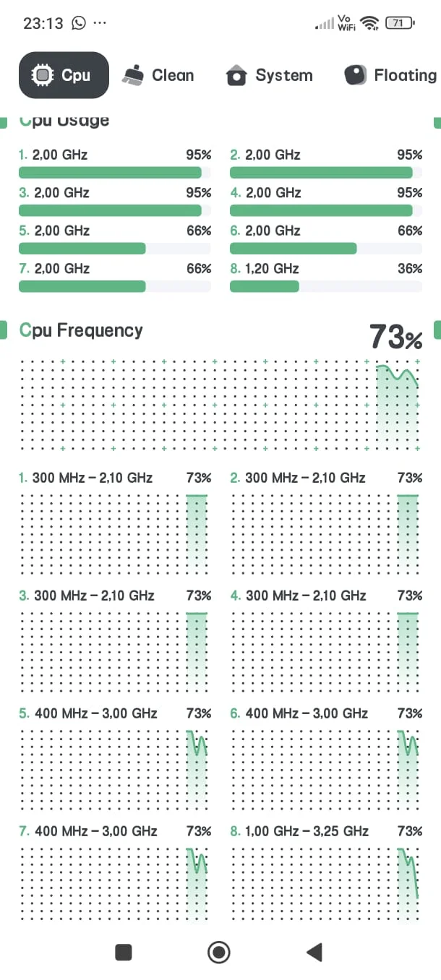Tap core 8 usage bar at 36%

(x=325, y=286)
